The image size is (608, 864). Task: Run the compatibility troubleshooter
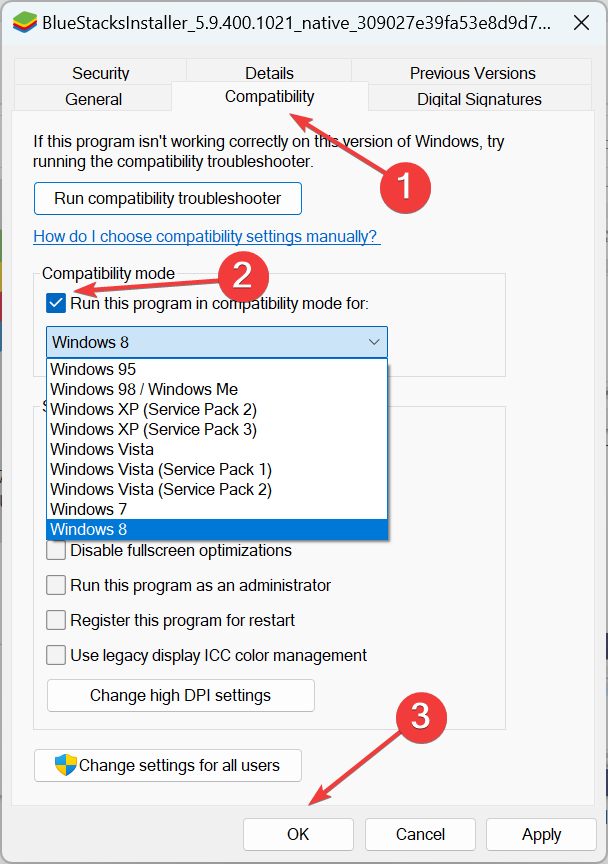167,199
